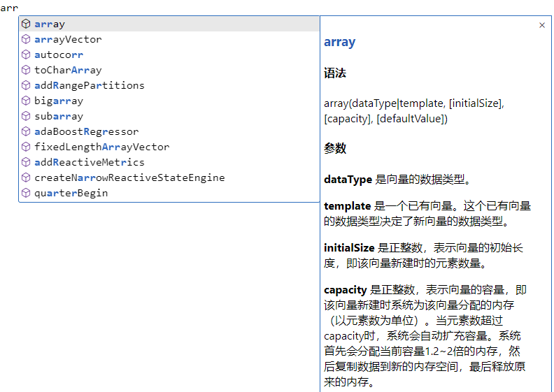Click the array syntax signature text
This screenshot has height=392, width=554.
413,110
